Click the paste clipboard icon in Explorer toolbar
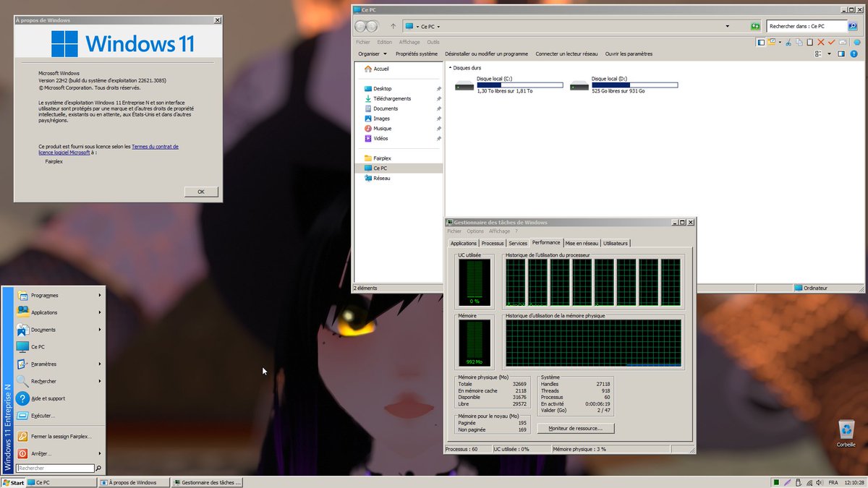This screenshot has height=488, width=868. [x=810, y=43]
